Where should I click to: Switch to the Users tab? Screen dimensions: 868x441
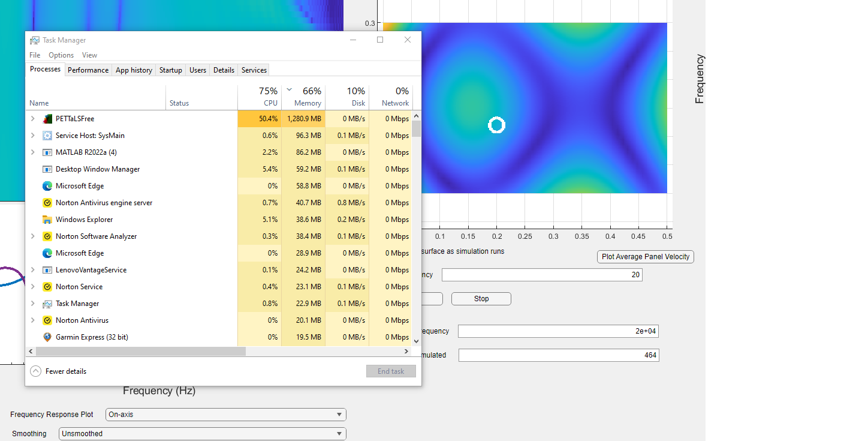click(x=198, y=70)
